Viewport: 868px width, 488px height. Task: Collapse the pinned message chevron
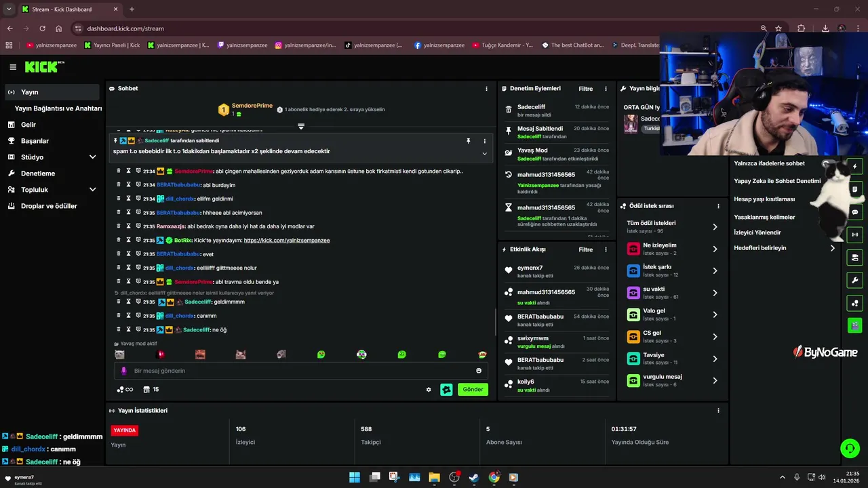(484, 154)
